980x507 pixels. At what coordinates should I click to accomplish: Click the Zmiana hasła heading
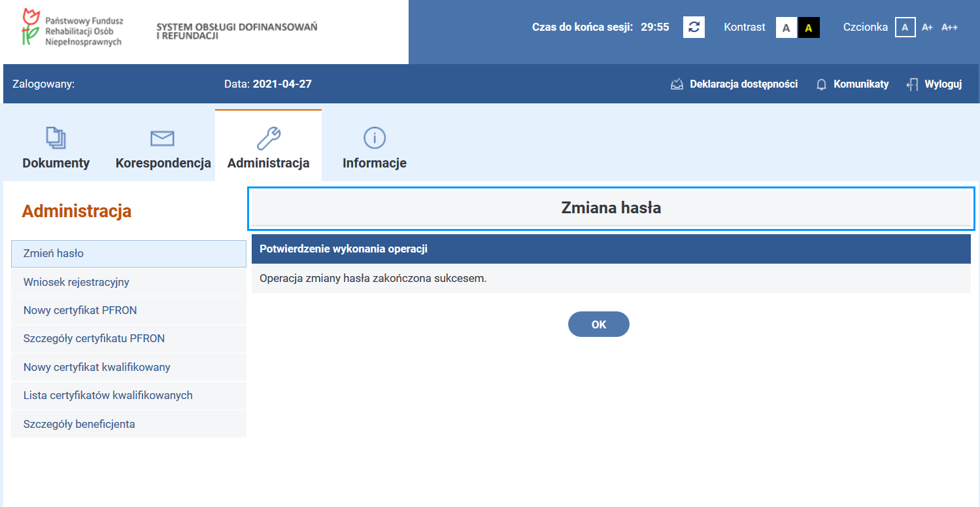(x=611, y=208)
